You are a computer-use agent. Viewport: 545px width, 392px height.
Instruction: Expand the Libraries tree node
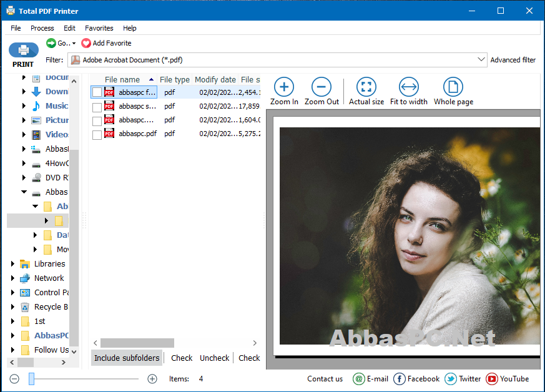point(13,264)
